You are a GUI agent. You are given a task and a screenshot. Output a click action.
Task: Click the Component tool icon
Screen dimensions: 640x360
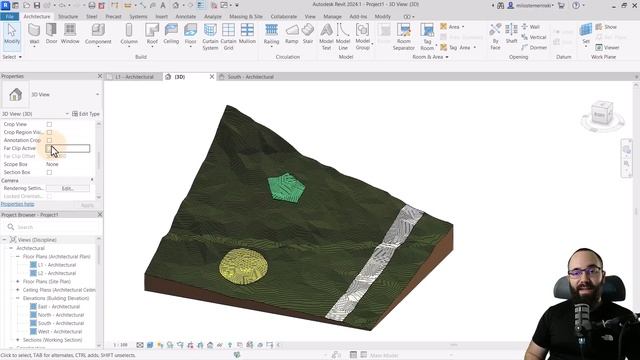(x=98, y=30)
